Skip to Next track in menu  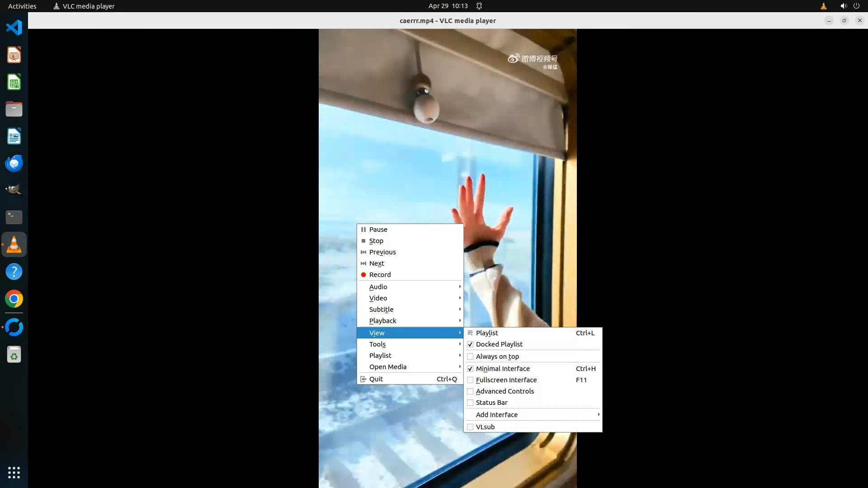coord(376,263)
